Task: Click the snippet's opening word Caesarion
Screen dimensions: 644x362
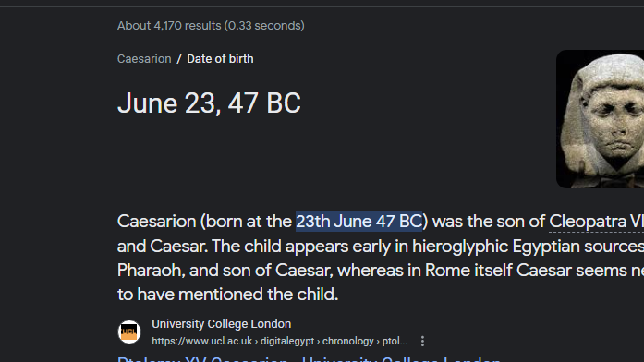Action: [156, 222]
